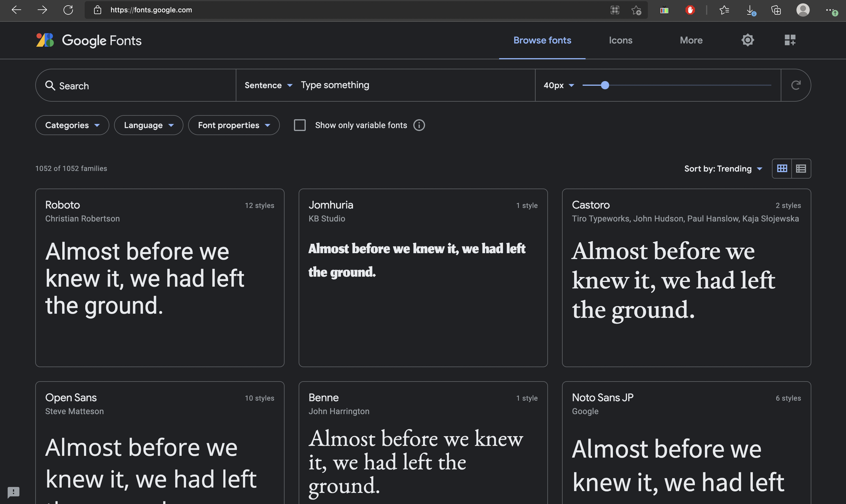Click the colorful extension icon
Viewport: 846px width, 504px height.
coord(664,10)
